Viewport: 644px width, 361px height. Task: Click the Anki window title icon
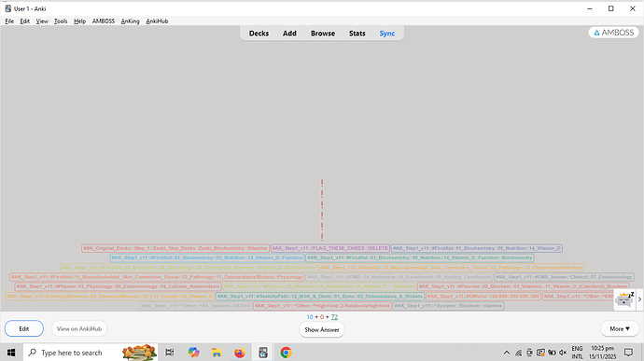click(7, 8)
